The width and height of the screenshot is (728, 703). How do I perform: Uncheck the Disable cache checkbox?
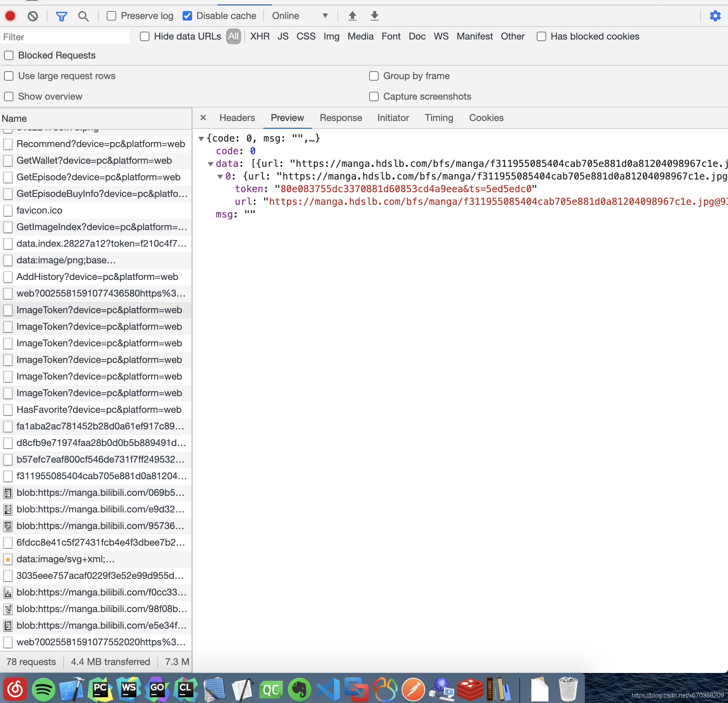coord(187,16)
